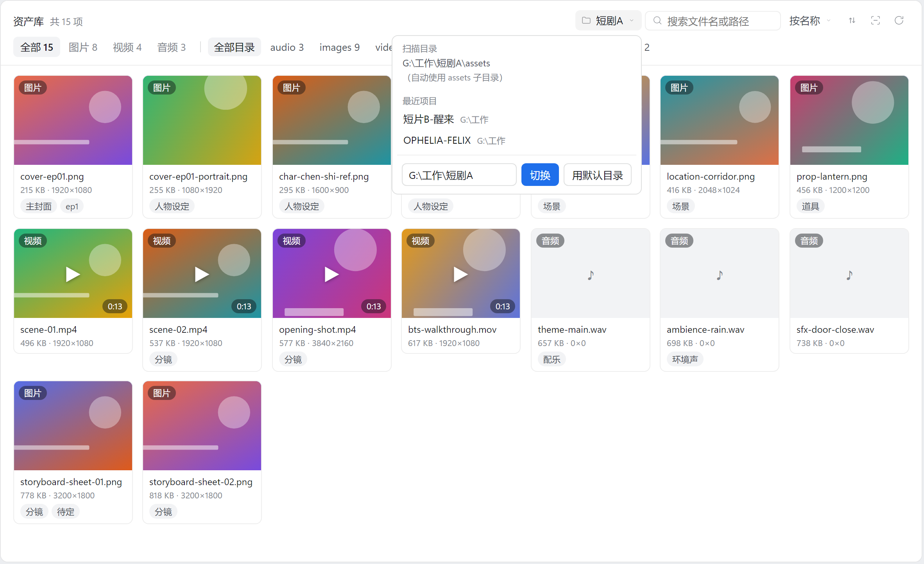This screenshot has width=924, height=564.
Task: Click music note on theme-main.wav
Action: click(x=591, y=275)
